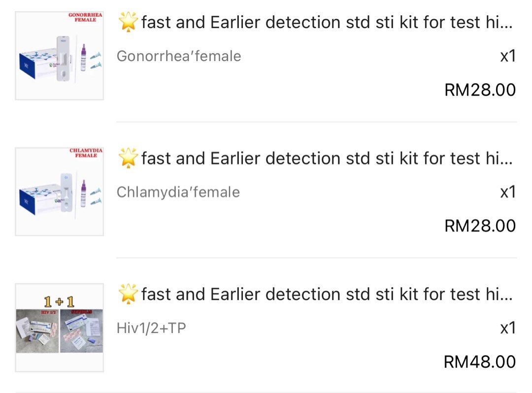This screenshot has width=532, height=393.
Task: Open the 1+1 HIV/Syphilis product image
Action: (59, 327)
